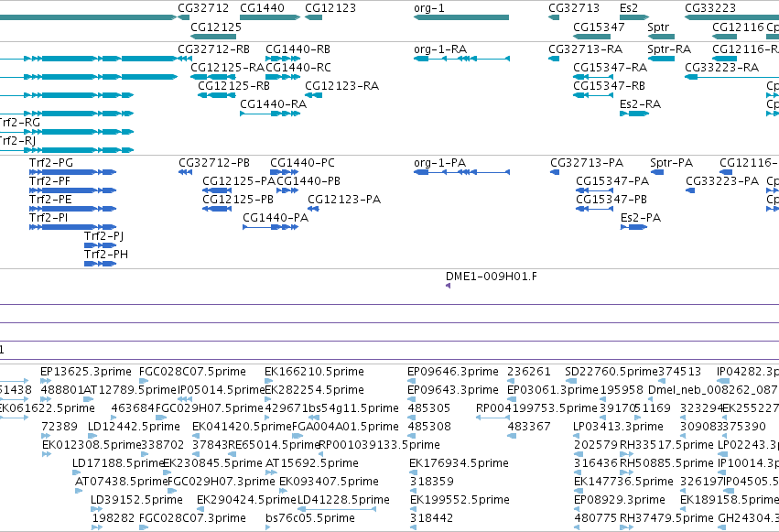Select protein CG12125-PA
This screenshot has height=532, width=779.
239,181
